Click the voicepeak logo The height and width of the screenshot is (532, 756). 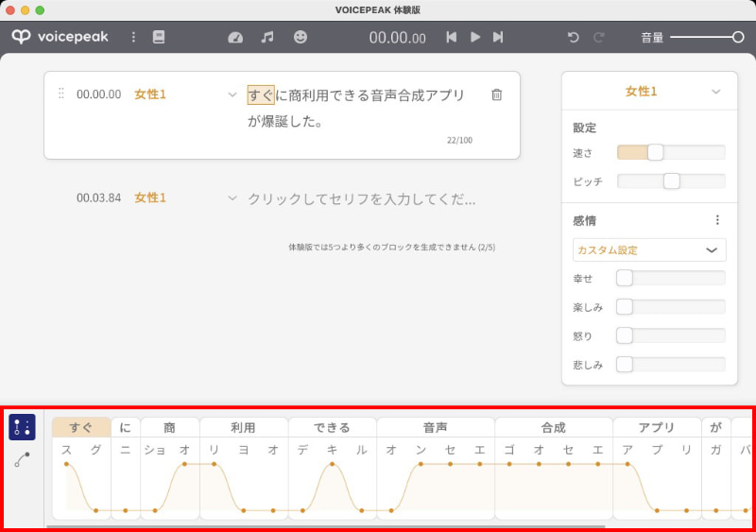(60, 37)
